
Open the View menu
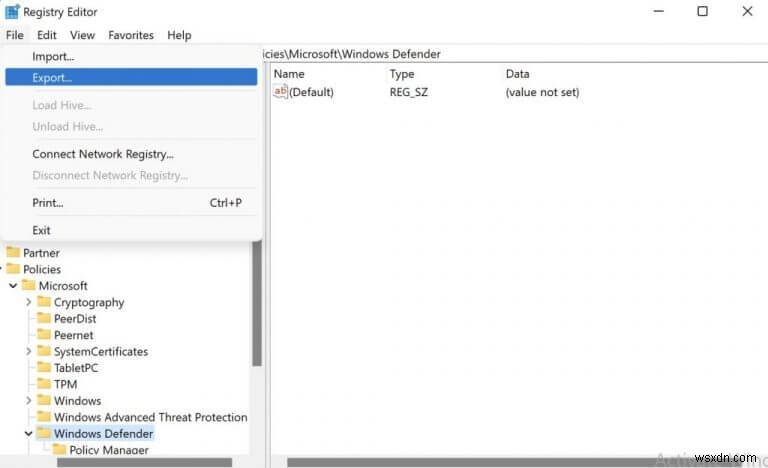pos(82,35)
